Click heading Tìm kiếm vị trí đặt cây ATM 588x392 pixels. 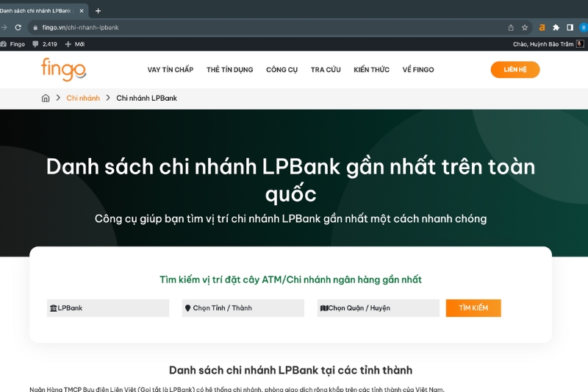pos(290,279)
